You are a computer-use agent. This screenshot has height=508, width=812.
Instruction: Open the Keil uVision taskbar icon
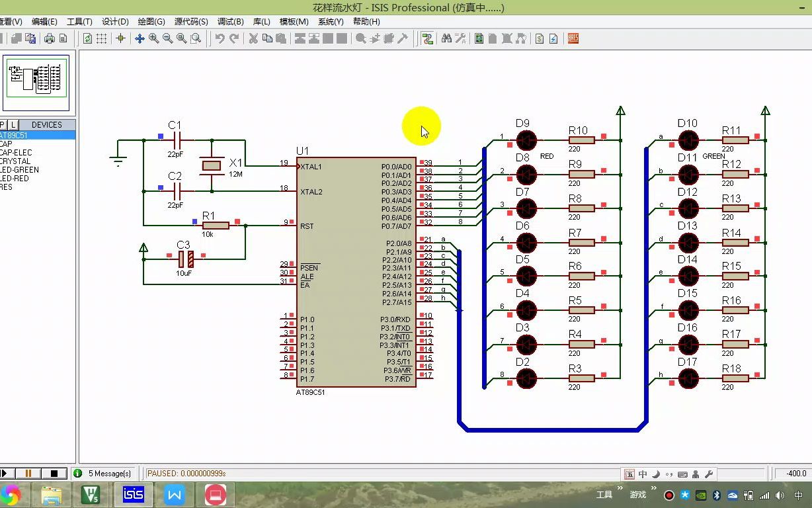[92, 494]
